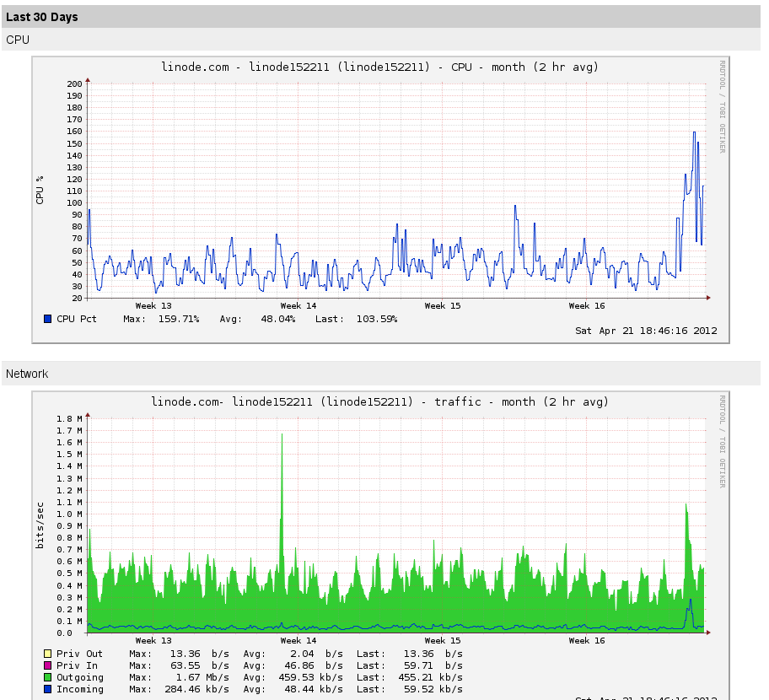Click the CPU Max 159.71% value
Image resolution: width=769 pixels, height=700 pixels.
178,319
